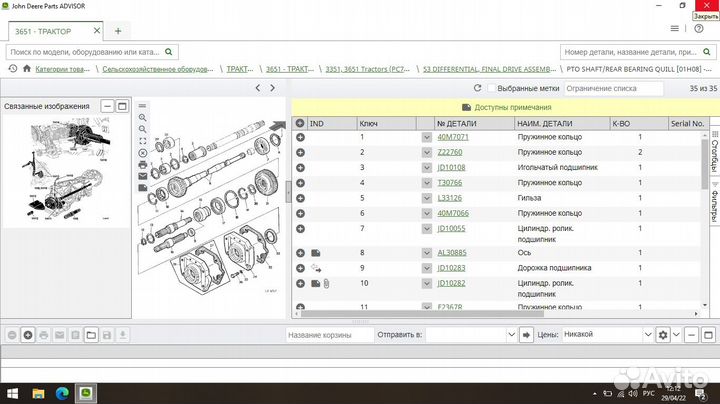This screenshot has width=720, height=404.
Task: Open attachment clip for part JD10282
Action: click(x=326, y=284)
